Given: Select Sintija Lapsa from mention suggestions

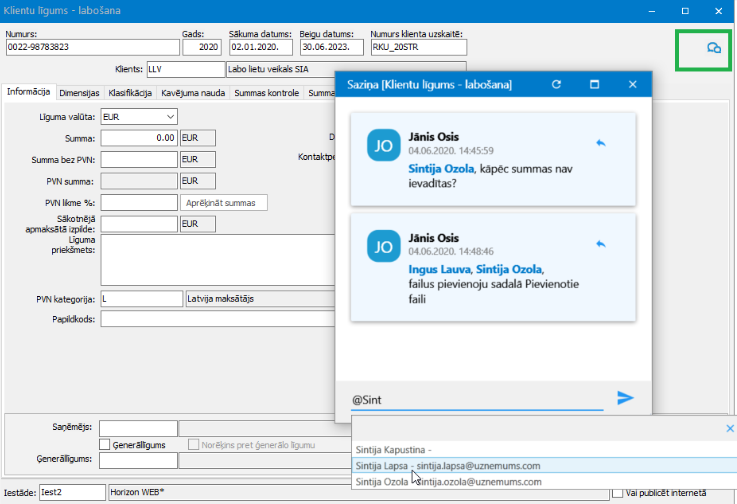Looking at the screenshot, I should click(447, 465).
